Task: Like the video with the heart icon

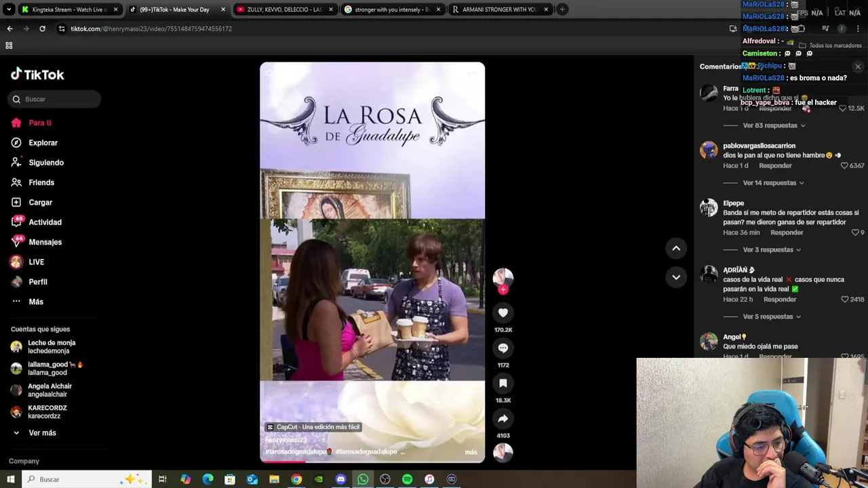Action: [x=503, y=312]
